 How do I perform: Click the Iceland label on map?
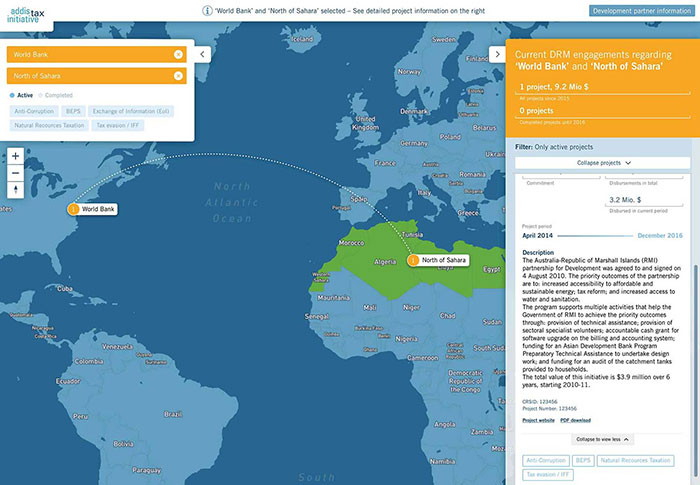302,39
